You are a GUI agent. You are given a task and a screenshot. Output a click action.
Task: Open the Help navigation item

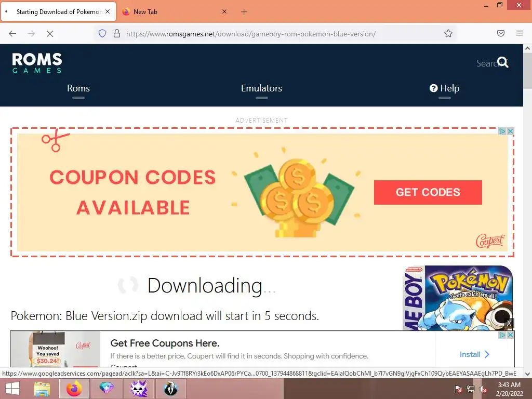tap(445, 88)
